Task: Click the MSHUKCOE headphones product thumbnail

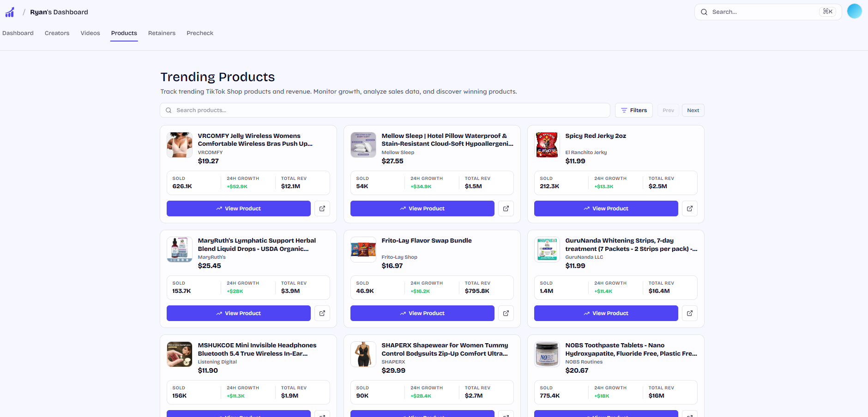Action: click(x=180, y=354)
